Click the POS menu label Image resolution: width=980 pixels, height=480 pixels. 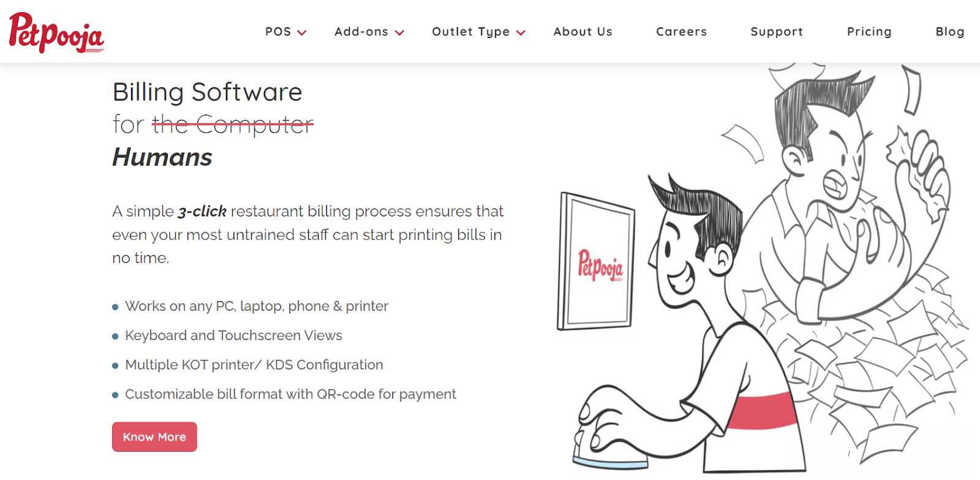point(278,32)
